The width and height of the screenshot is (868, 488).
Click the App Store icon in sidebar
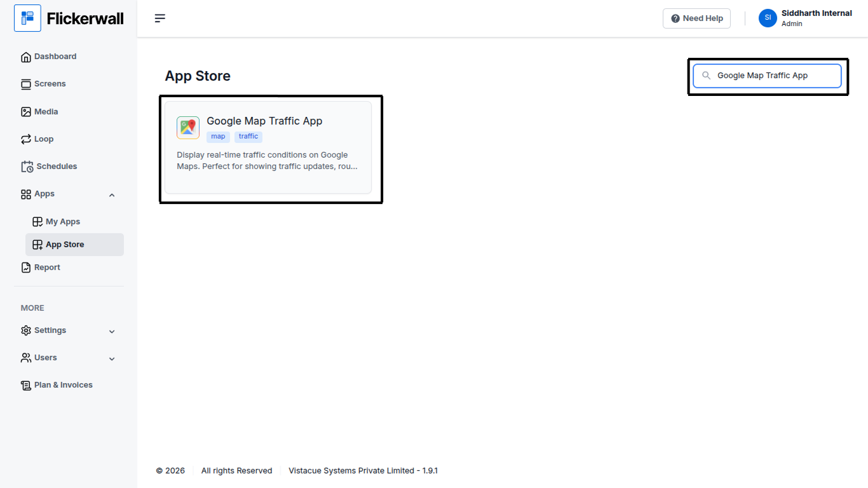(x=37, y=245)
